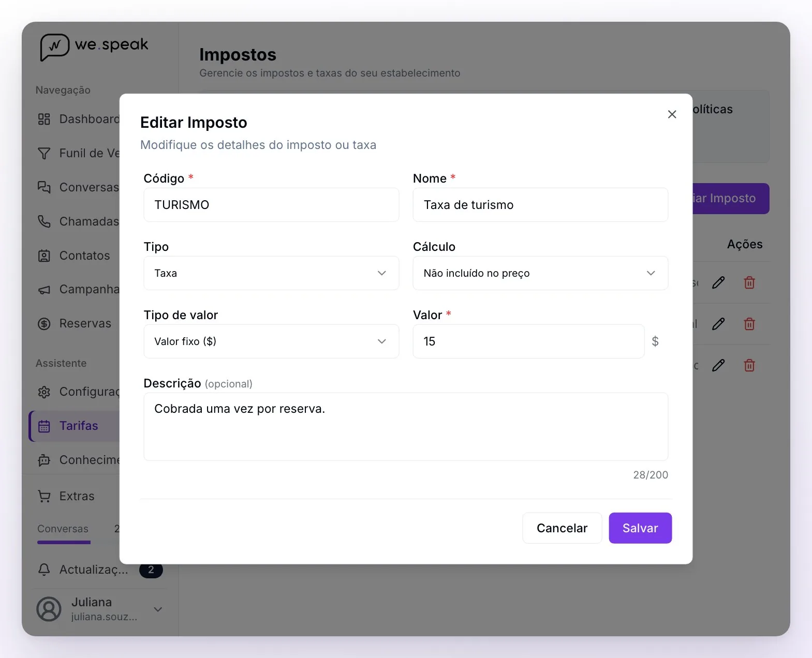Open the Tipo de valor dropdown
812x658 pixels.
[271, 341]
